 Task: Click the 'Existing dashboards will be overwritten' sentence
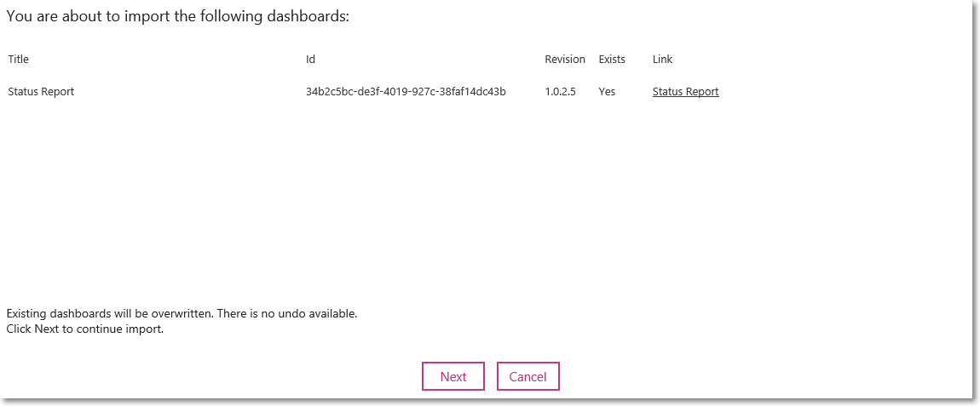point(110,313)
